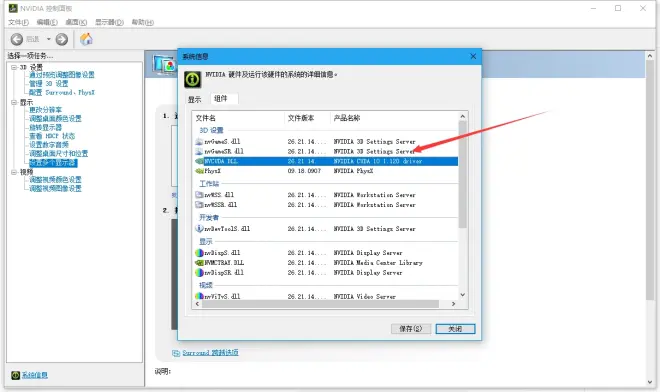Click the NVMCTRAY.DLL NVIDIA icon
660x392 pixels.
pyautogui.click(x=199, y=263)
